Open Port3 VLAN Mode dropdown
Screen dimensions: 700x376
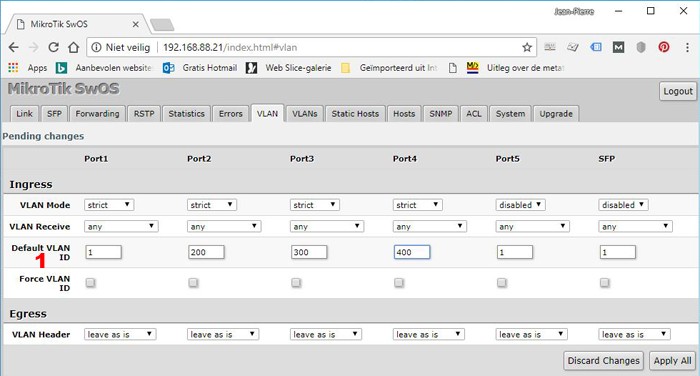314,205
